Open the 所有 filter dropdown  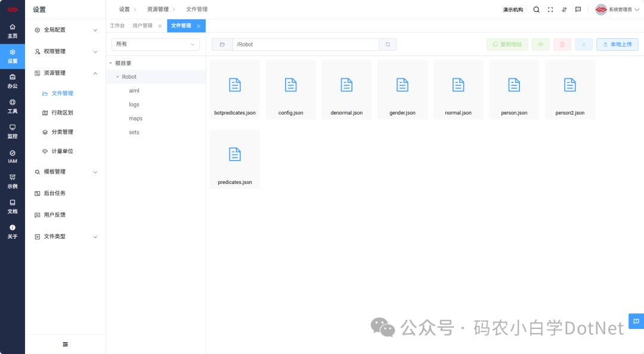(156, 44)
